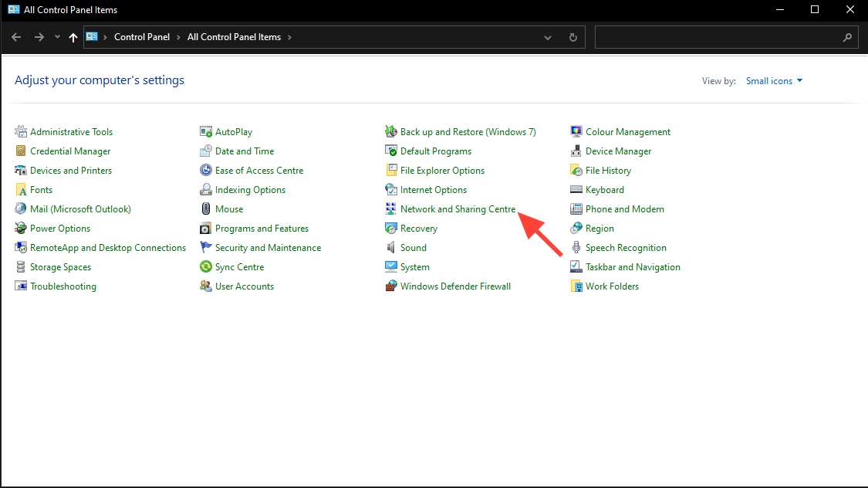Expand chevron after Control Panel breadcrumb
Viewport: 868px width, 488px height.
178,37
